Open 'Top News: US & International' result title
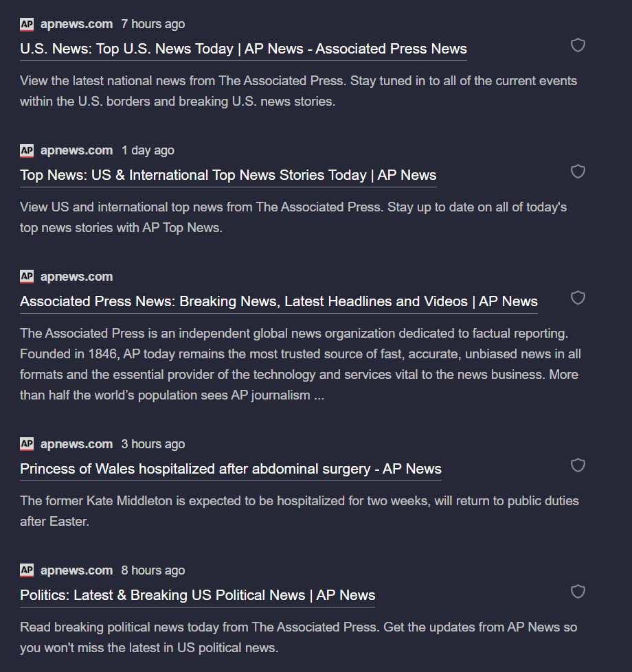The width and height of the screenshot is (632, 672). coord(228,175)
